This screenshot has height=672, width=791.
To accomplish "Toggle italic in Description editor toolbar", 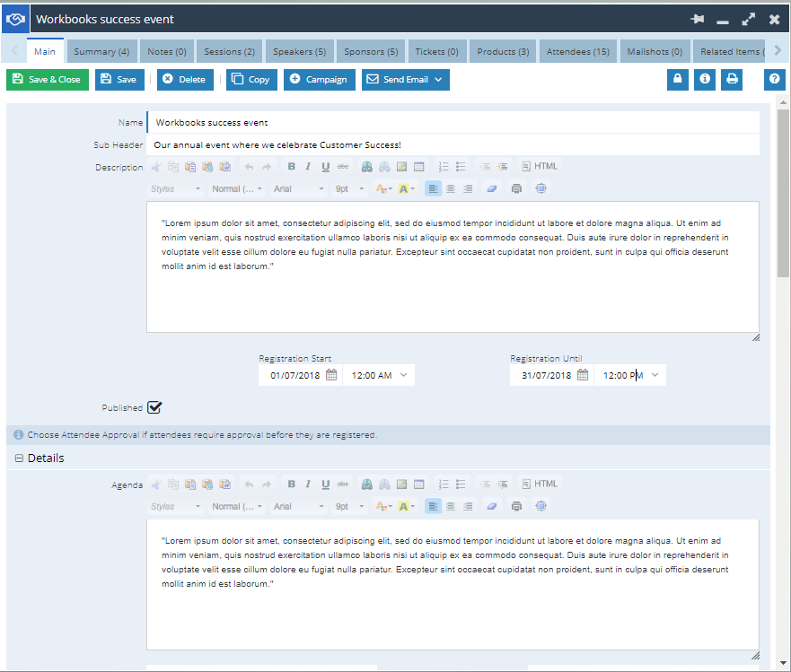I will coord(308,166).
